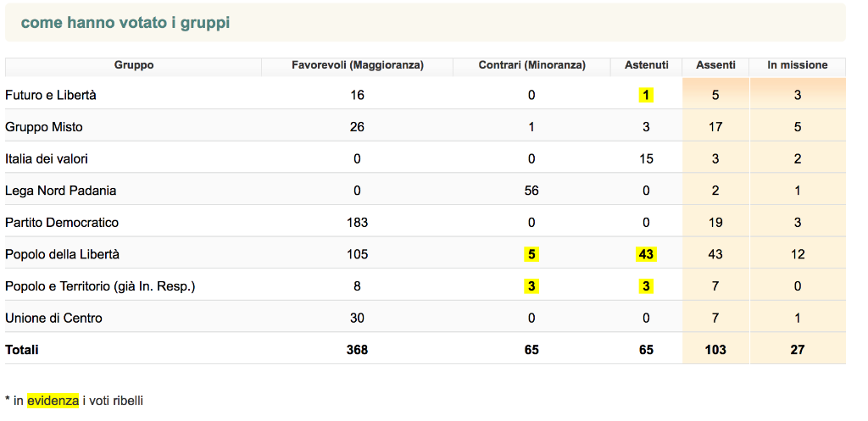The width and height of the screenshot is (868, 421).
Task: Click Popolo e Territorio favorevoli value 8
Action: point(357,286)
